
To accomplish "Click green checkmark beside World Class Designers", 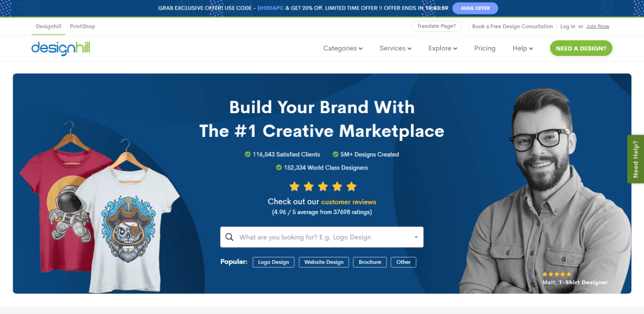I will pos(279,168).
